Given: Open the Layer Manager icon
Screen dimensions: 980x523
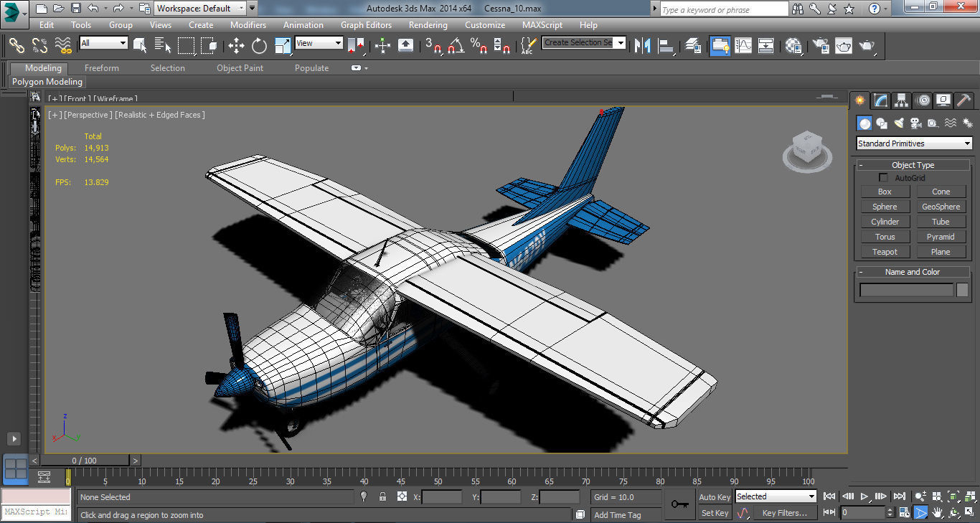Looking at the screenshot, I should click(693, 46).
